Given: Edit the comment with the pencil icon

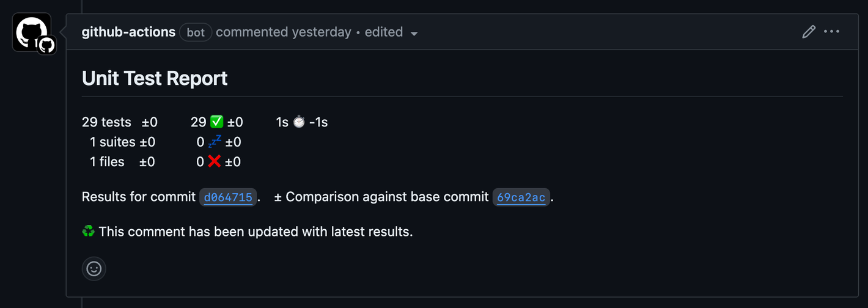Looking at the screenshot, I should 809,32.
